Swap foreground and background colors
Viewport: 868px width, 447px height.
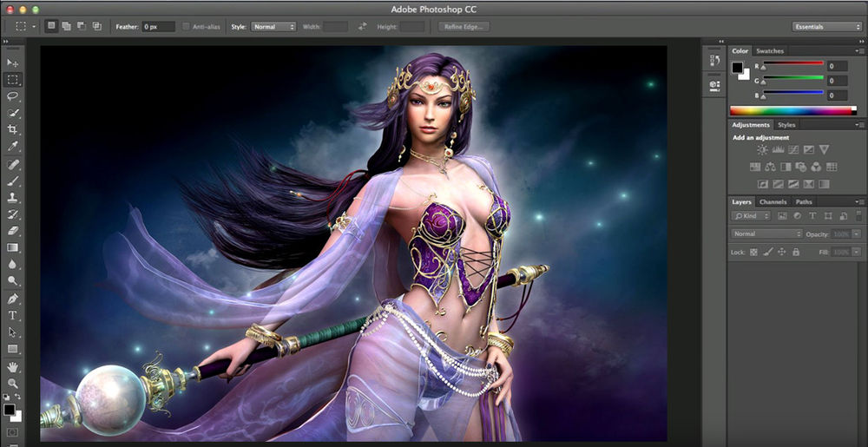17,397
